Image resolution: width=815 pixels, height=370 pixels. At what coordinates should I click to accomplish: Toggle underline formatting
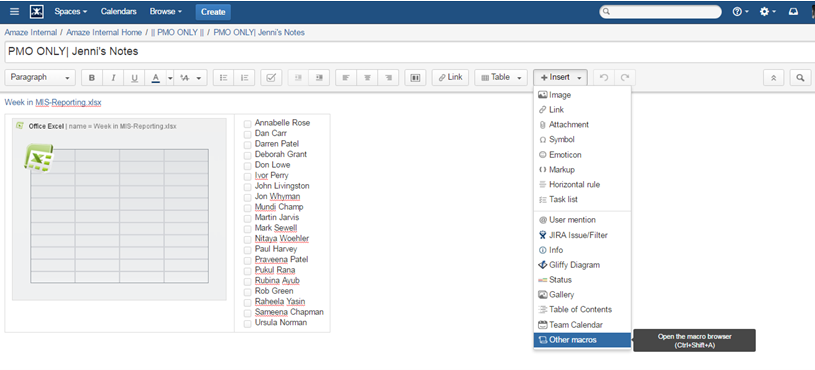point(134,78)
